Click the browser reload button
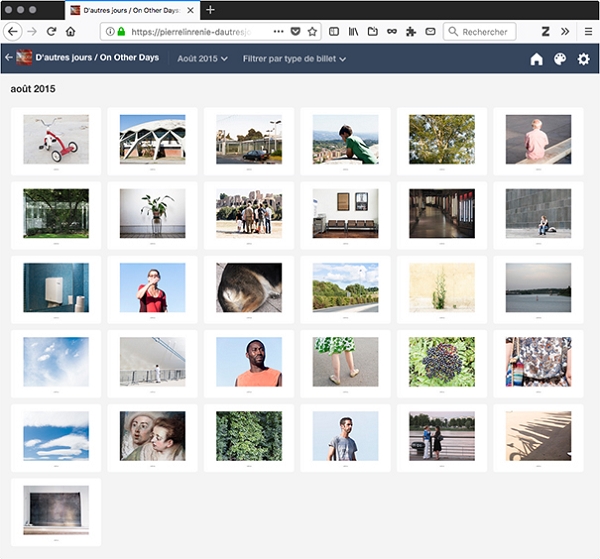The width and height of the screenshot is (600, 559). pos(51,32)
